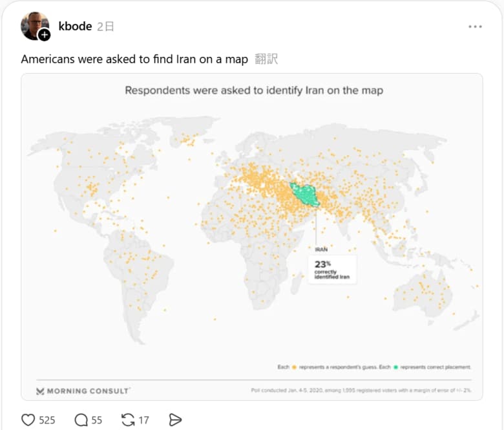Viewport: 504px width, 430px height.
Task: Translate the post with 翻訳
Action: tap(266, 59)
